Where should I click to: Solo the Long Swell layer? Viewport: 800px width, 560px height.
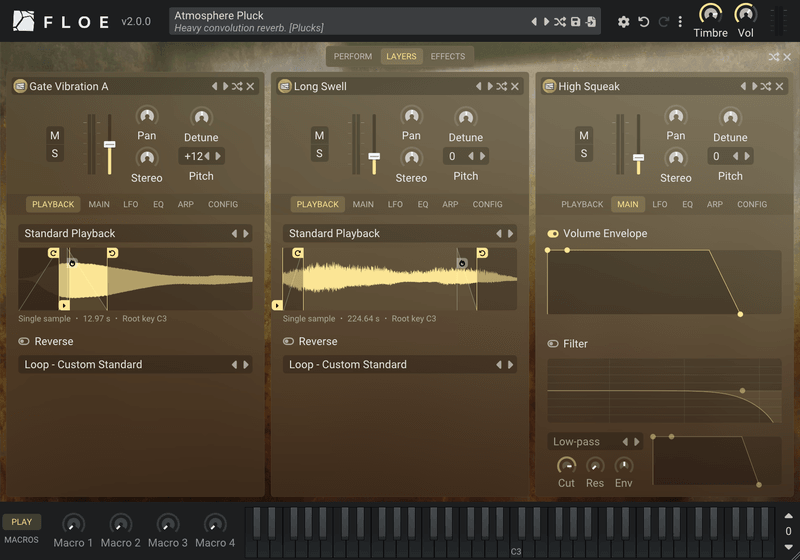(319, 153)
